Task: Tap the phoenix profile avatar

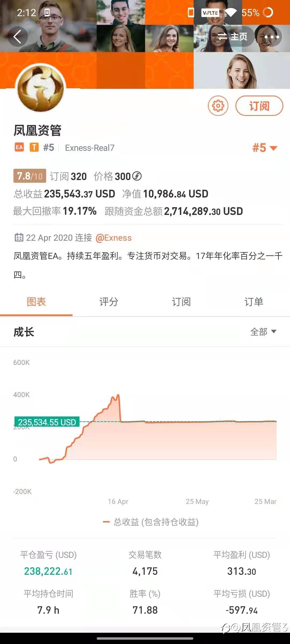Action: click(x=41, y=88)
